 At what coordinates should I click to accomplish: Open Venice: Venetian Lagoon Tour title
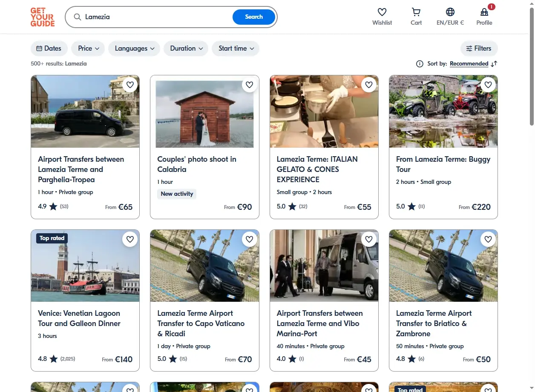pos(79,318)
